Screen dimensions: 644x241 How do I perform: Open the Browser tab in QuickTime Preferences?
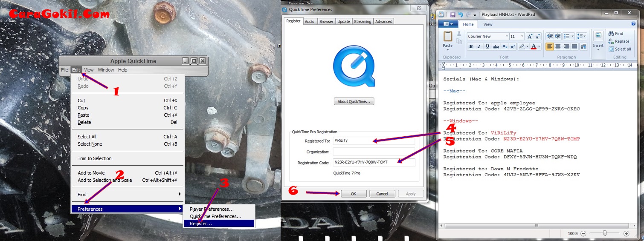coord(326,21)
